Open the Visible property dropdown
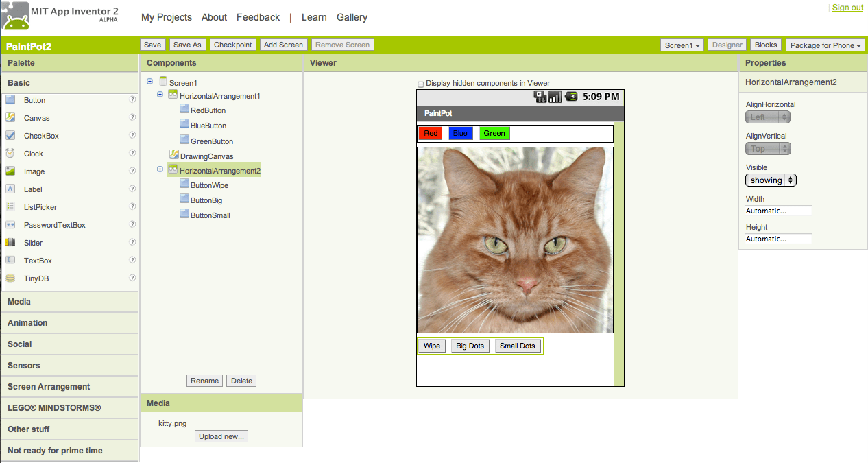Viewport: 868px width, 463px height. click(770, 180)
